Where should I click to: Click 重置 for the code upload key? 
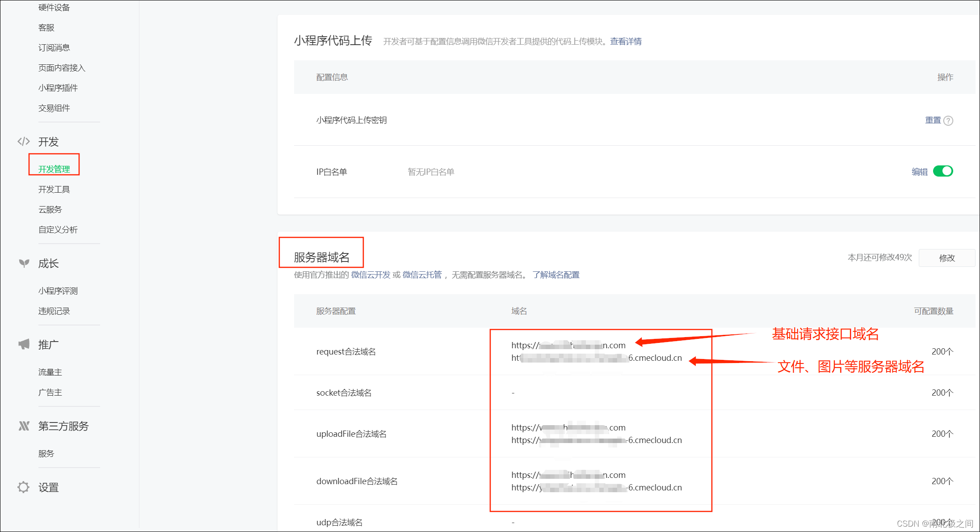pyautogui.click(x=933, y=120)
